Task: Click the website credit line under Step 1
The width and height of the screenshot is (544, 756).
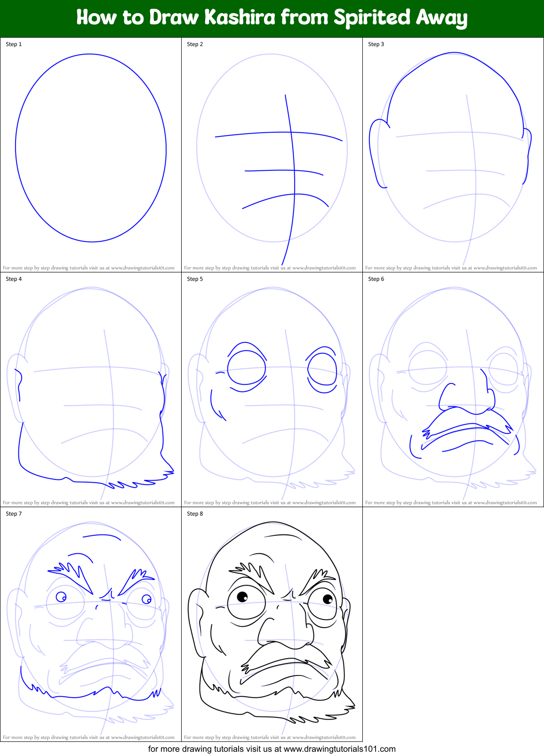Action: point(88,268)
